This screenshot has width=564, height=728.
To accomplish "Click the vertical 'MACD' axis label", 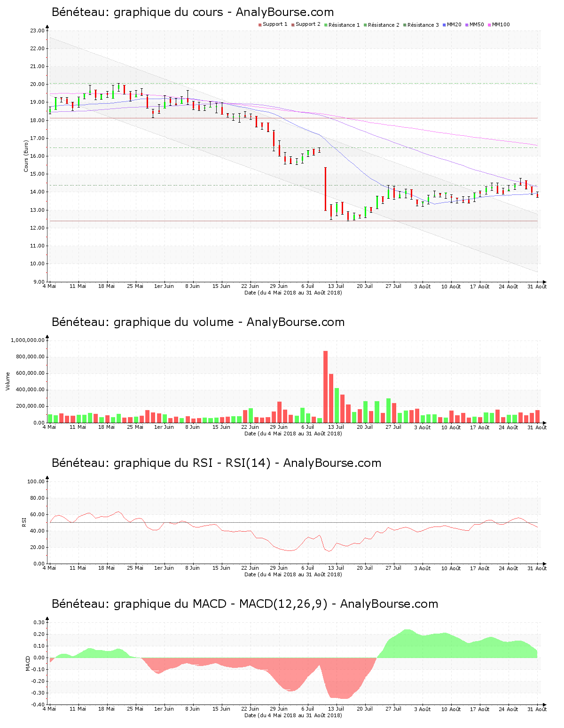I will 28,663.
